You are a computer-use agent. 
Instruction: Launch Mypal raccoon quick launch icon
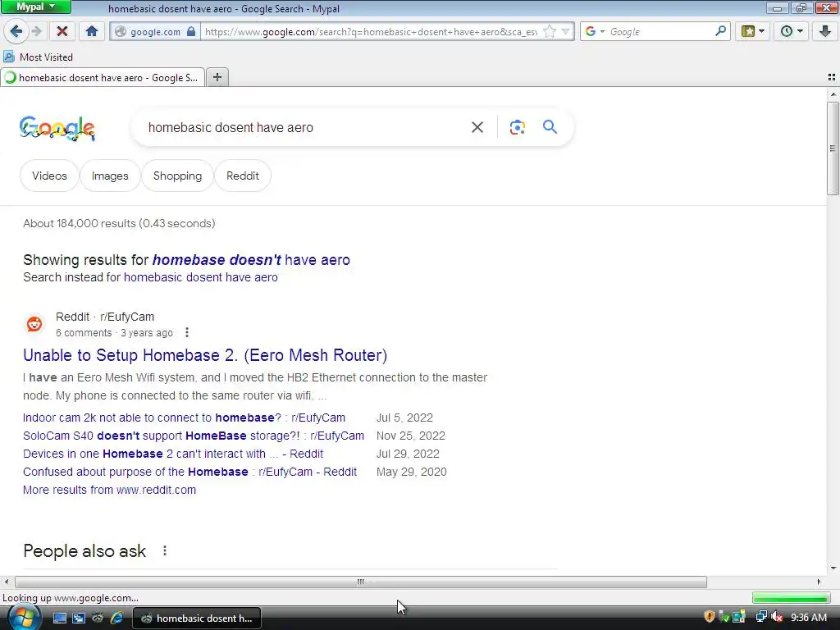pyautogui.click(x=98, y=619)
